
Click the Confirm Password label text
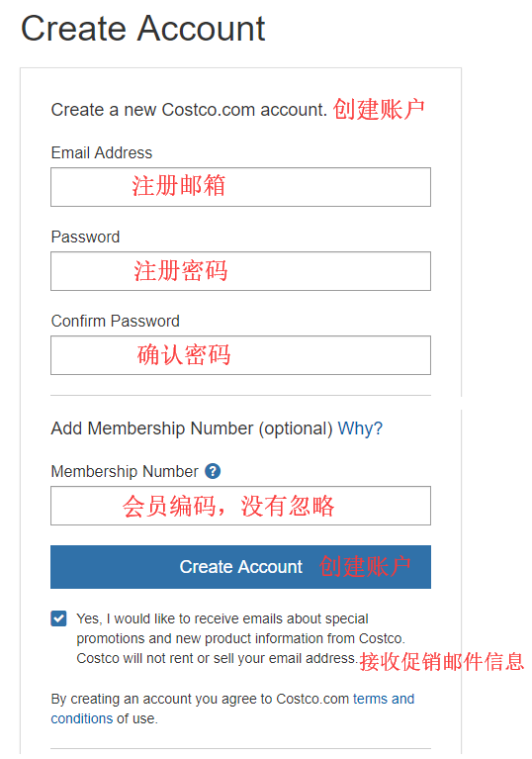tap(115, 321)
